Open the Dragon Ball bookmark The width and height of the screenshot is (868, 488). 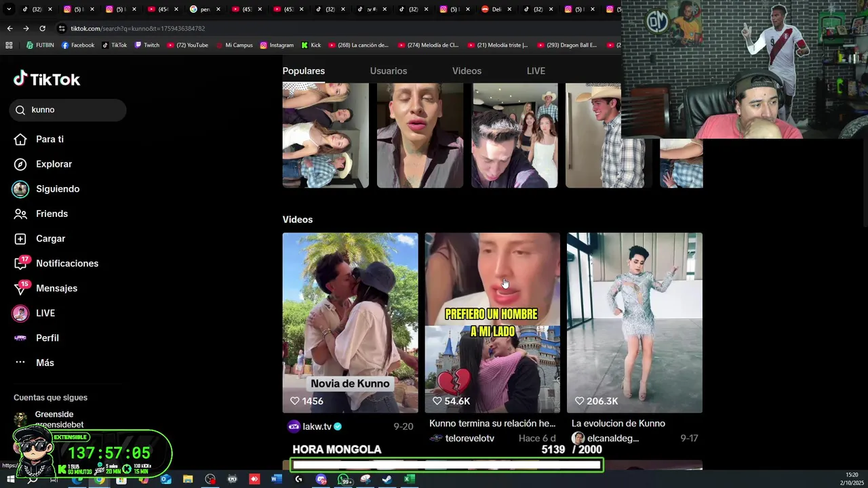pos(568,45)
